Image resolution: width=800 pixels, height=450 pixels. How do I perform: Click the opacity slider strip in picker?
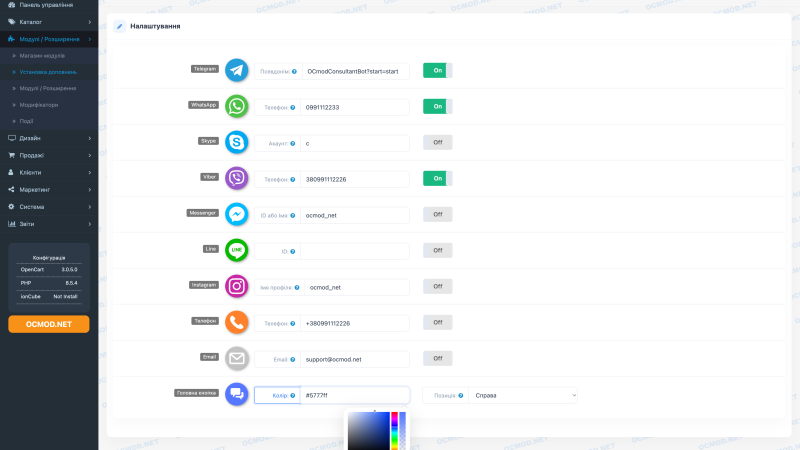(403, 431)
